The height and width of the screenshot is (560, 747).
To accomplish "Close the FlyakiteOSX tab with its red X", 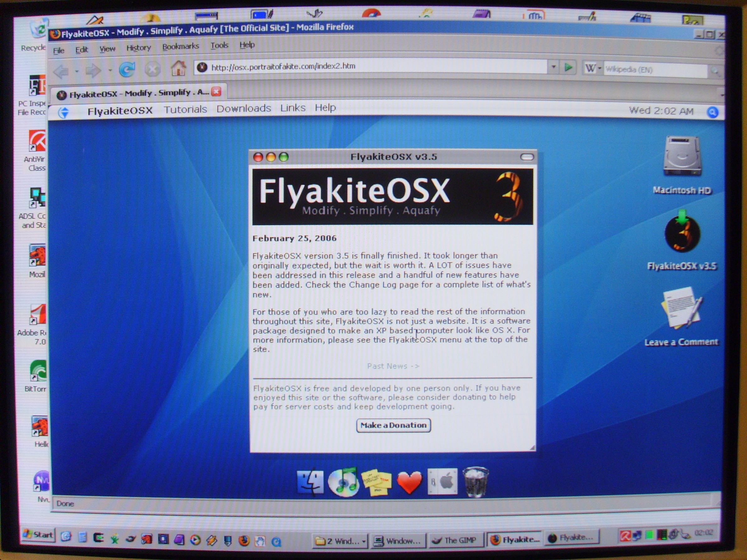I will point(216,91).
